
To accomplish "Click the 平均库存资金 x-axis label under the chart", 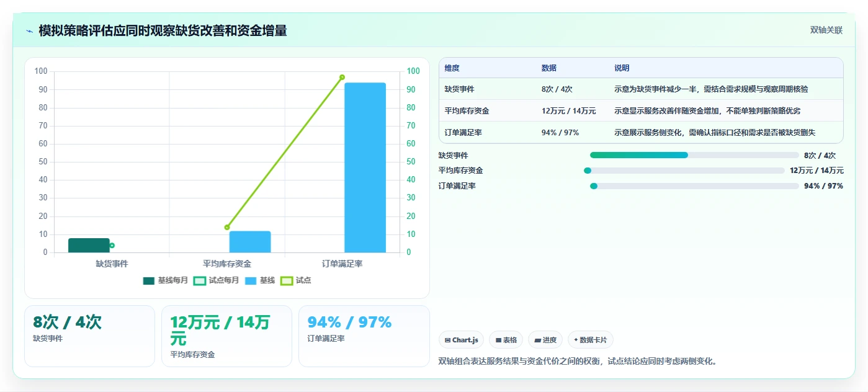I will click(x=227, y=264).
